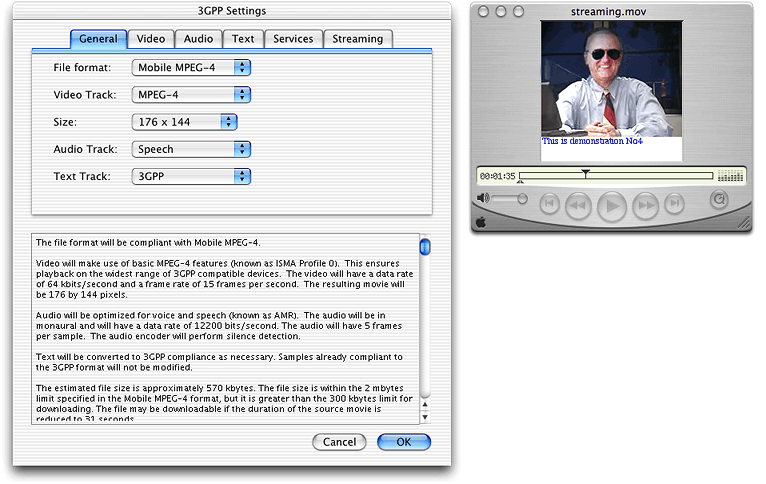Click the QuickTime Q button in the player
The height and width of the screenshot is (484, 766).
pyautogui.click(x=719, y=199)
